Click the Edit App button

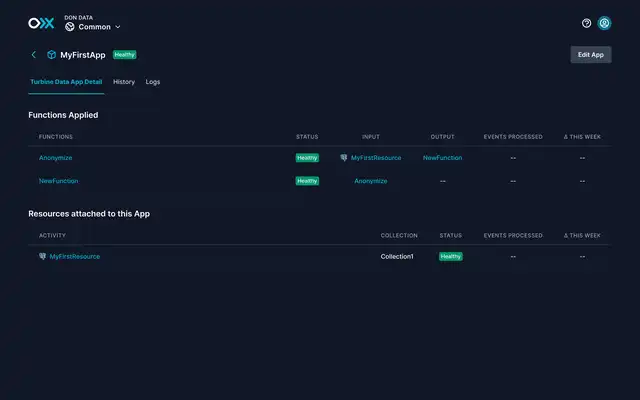pos(591,55)
